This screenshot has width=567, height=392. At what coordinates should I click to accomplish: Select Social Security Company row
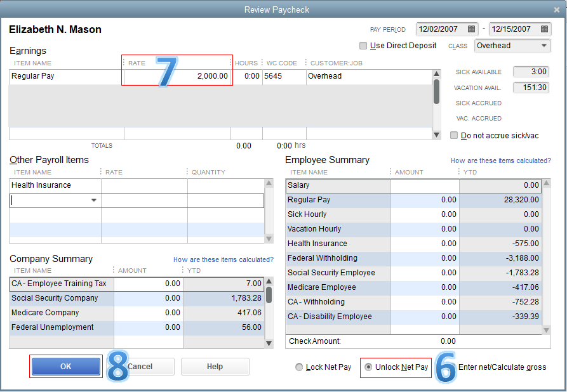[x=137, y=298]
